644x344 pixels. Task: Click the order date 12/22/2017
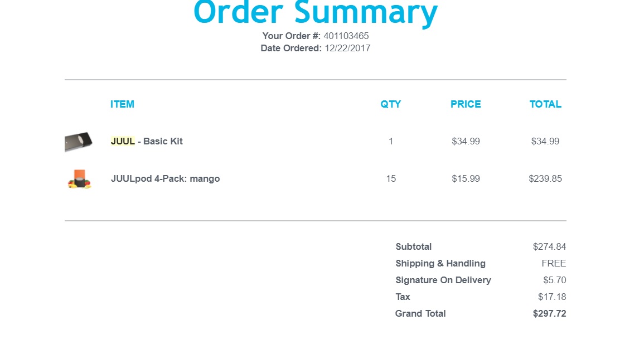[x=347, y=48]
